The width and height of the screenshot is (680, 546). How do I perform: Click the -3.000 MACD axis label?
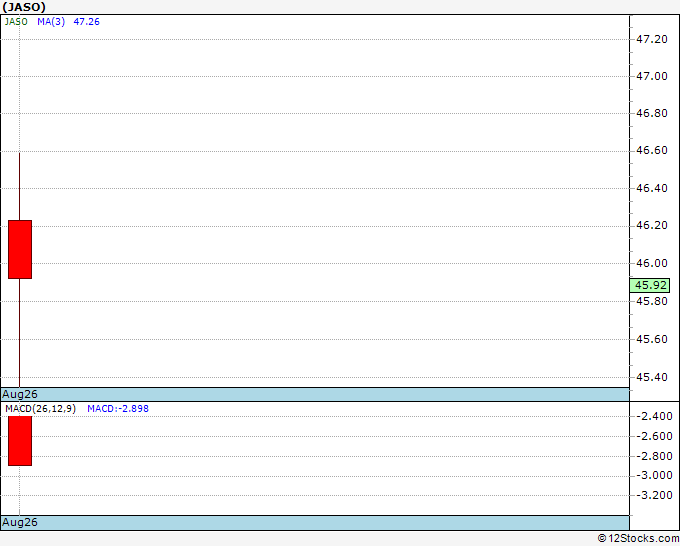(x=654, y=475)
